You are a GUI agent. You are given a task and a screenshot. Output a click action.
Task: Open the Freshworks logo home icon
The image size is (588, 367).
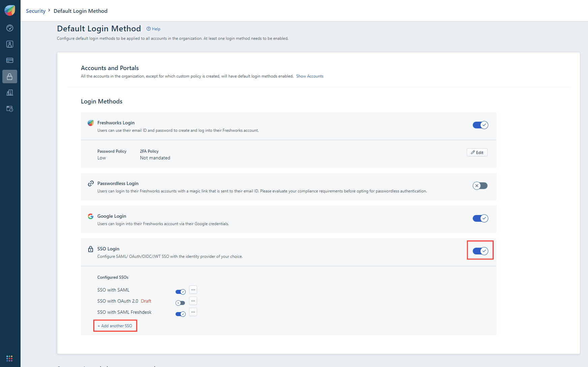point(10,10)
